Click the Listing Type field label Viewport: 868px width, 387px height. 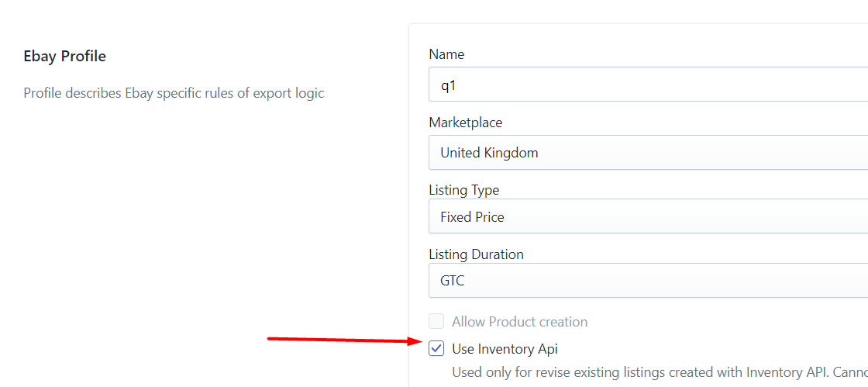coord(464,190)
